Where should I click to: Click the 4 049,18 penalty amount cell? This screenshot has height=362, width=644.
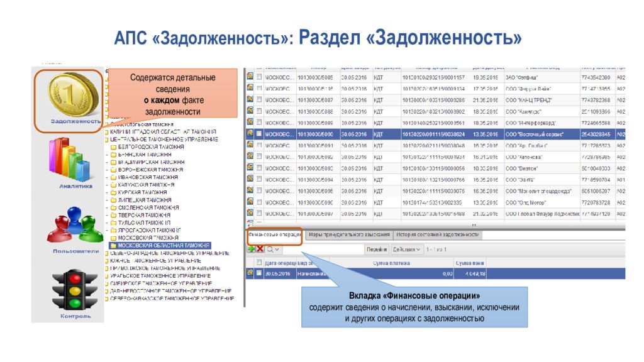pos(470,273)
